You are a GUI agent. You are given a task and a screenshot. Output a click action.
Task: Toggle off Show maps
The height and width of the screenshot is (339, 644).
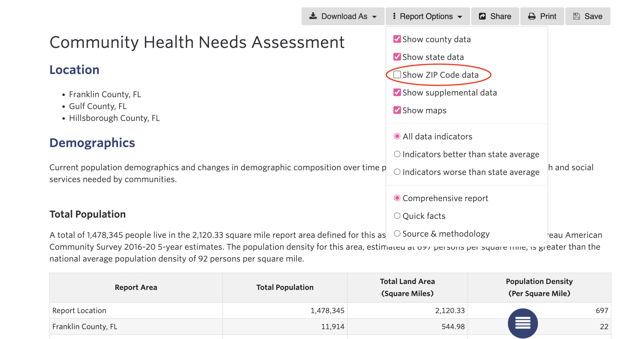pos(397,110)
